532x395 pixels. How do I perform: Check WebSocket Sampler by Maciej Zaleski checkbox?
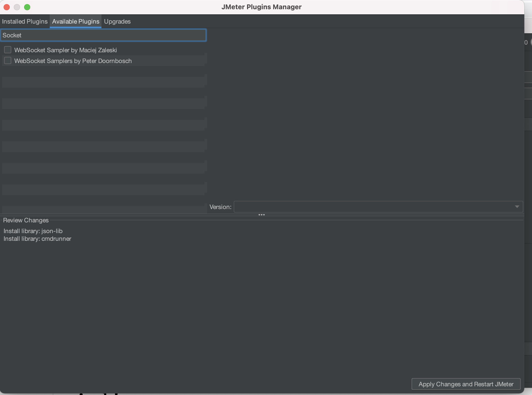point(8,50)
